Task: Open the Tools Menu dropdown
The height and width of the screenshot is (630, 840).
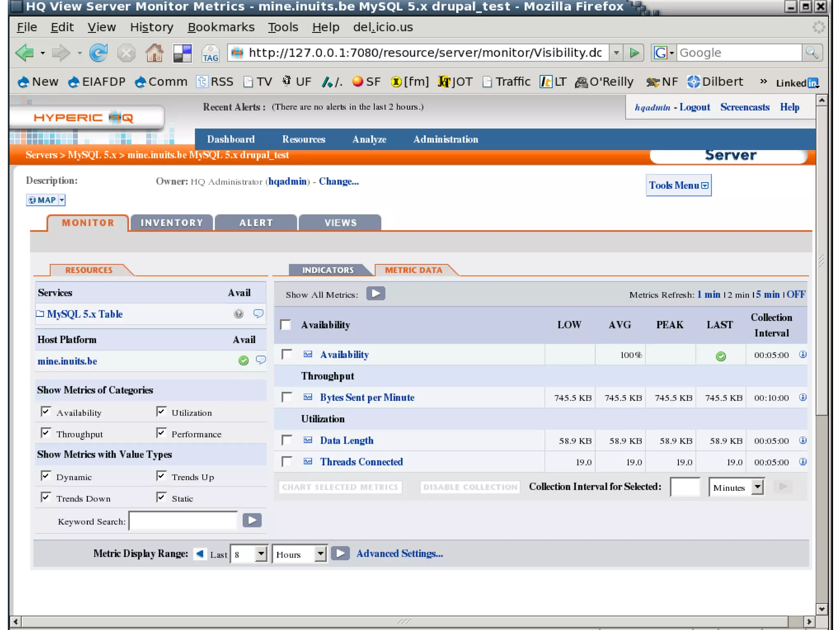Action: (678, 186)
